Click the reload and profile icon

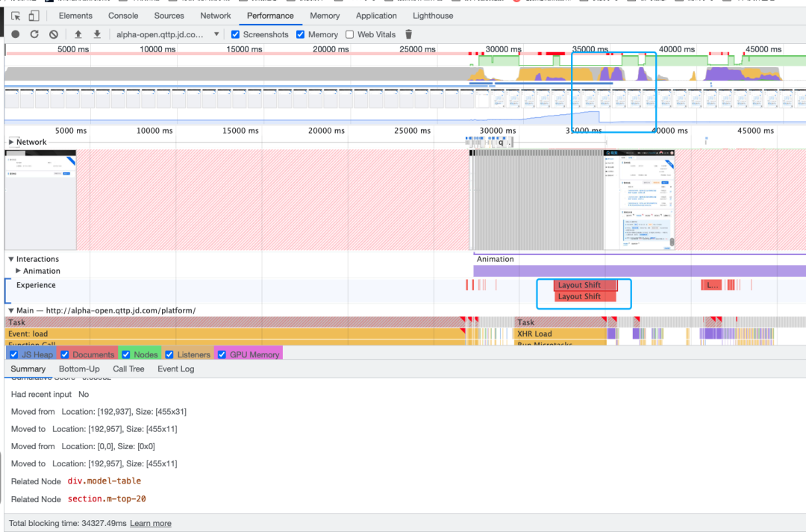click(x=34, y=34)
